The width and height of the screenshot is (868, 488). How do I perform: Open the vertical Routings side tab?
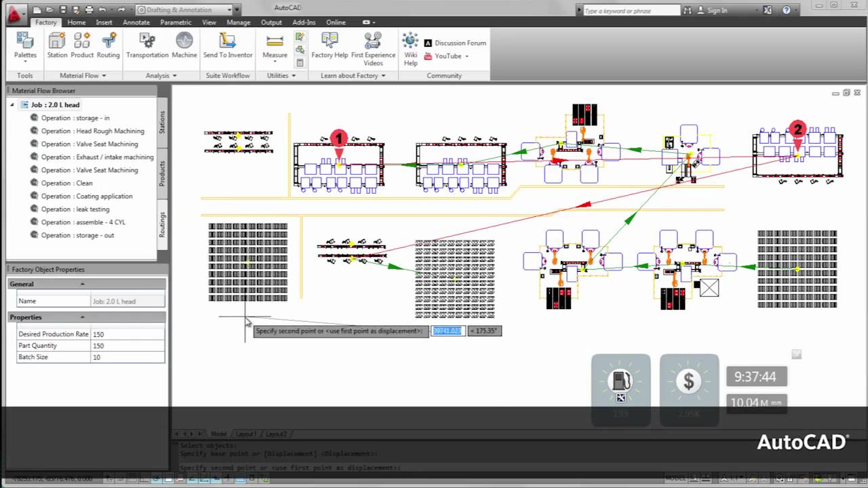[162, 224]
